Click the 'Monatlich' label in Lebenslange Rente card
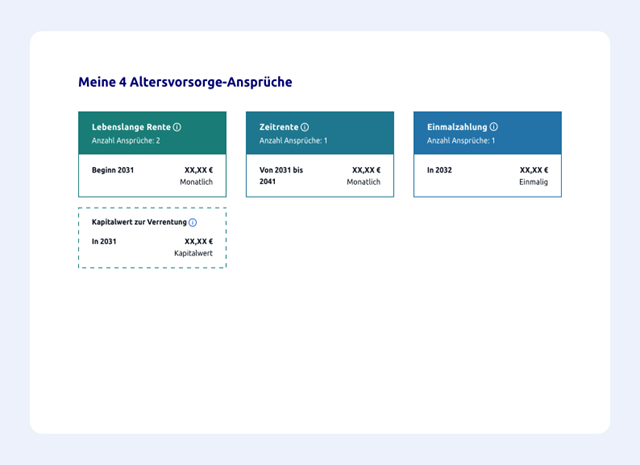 [x=196, y=183]
